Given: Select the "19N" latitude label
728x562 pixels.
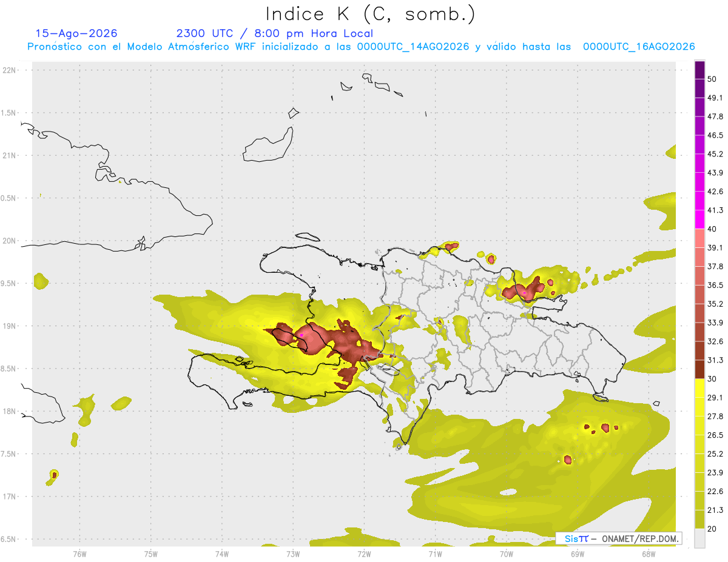Looking at the screenshot, I should coord(9,326).
